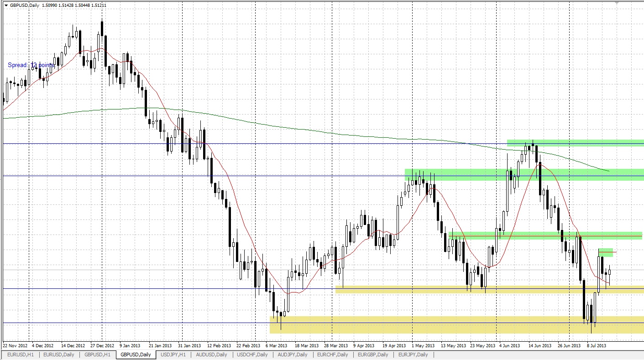Click the 18 Mar 2013 date label
The image size is (644, 360).
click(x=307, y=345)
